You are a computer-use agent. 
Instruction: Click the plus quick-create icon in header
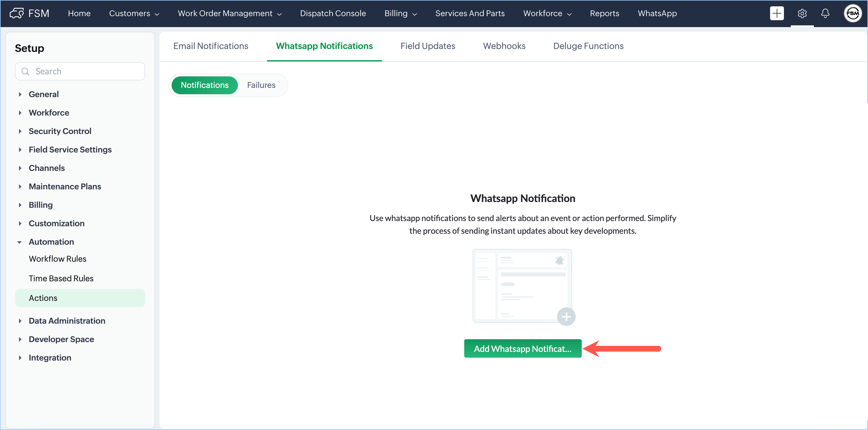(776, 14)
